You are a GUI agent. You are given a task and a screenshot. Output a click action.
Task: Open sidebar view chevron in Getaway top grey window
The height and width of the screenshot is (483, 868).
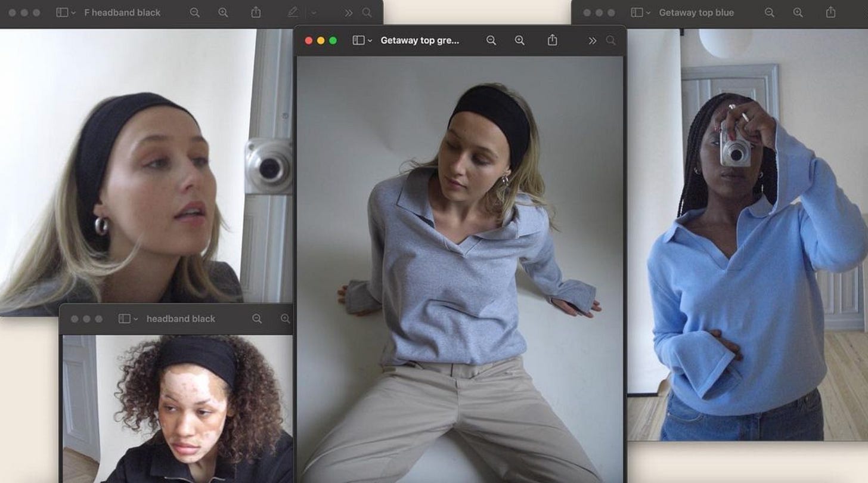point(370,41)
